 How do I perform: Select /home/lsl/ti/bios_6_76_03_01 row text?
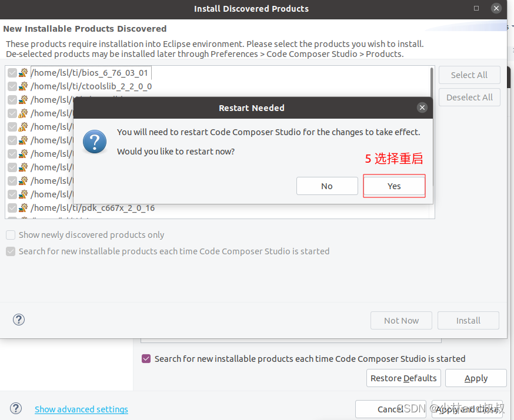point(89,73)
